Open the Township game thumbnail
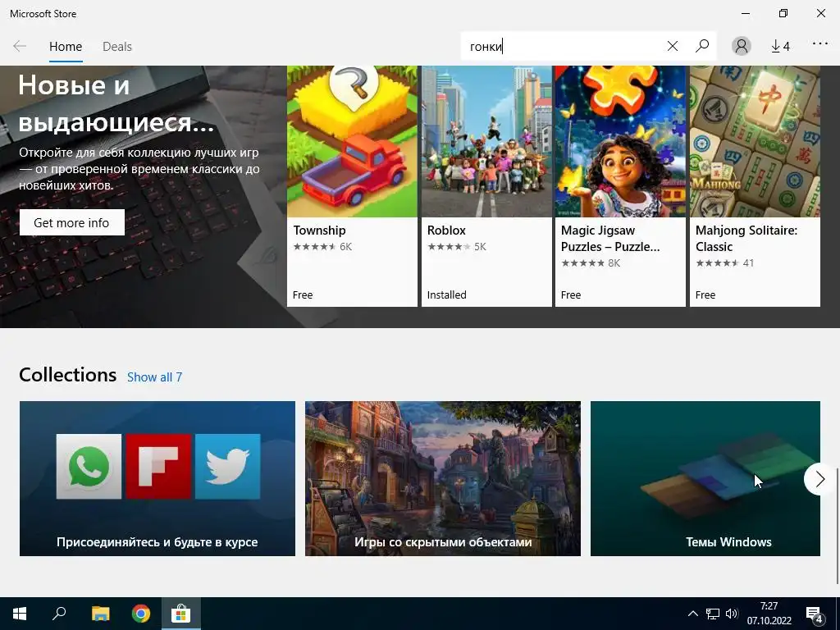Screen dimensions: 840x630 point(352,141)
